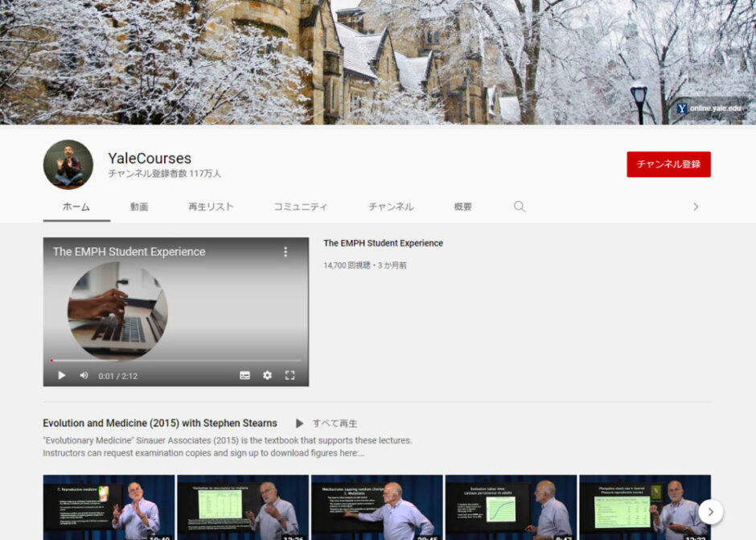
Task: Select the チャンネル tab
Action: (391, 207)
